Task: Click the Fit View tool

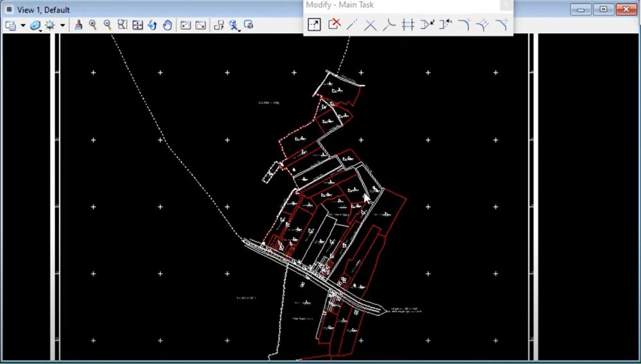Action: point(138,26)
